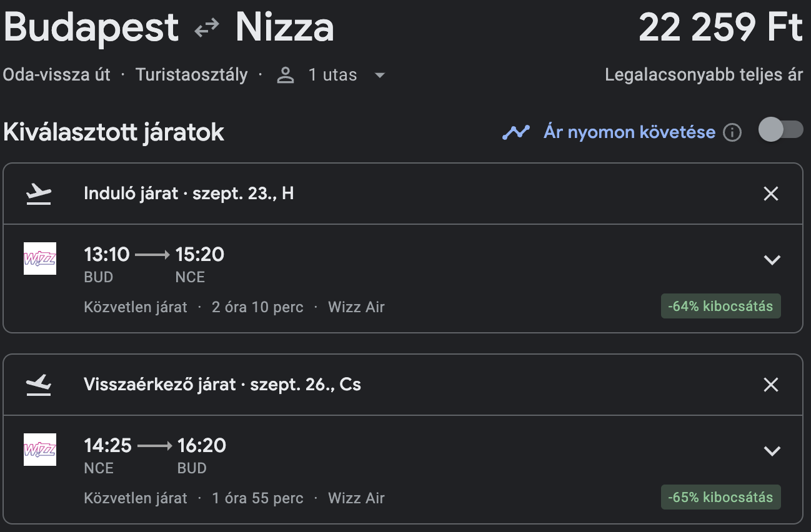Click the -65% kibocsátás badge
Viewport: 811px width, 532px height.
[x=720, y=498]
